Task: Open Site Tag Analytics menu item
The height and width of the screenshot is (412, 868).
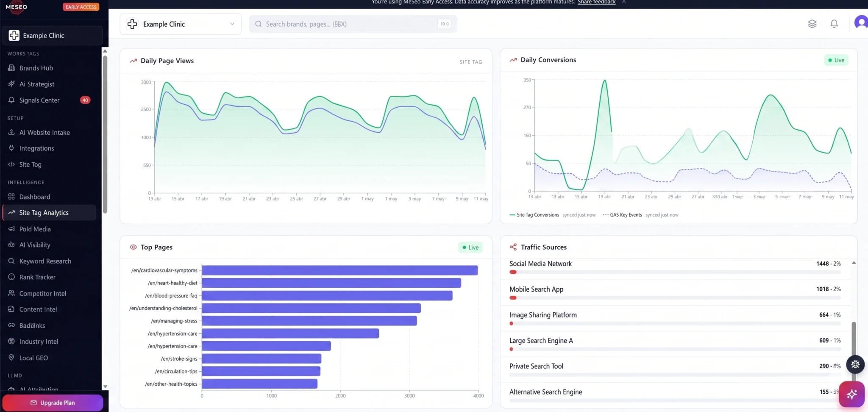Action: pos(49,213)
